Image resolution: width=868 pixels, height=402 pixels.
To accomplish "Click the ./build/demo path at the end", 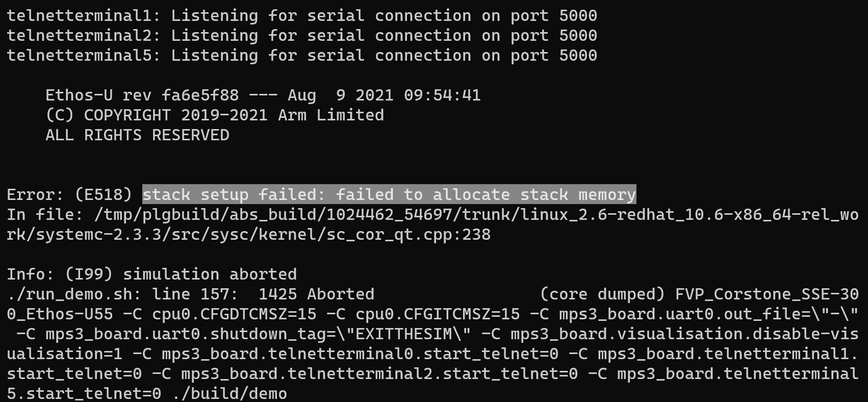I will [229, 394].
